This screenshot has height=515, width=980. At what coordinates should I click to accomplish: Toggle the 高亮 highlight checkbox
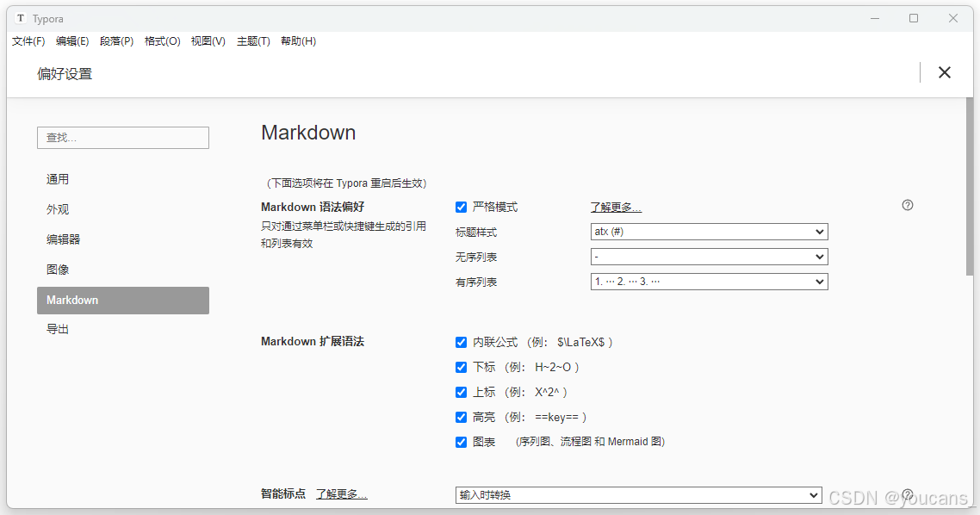point(462,417)
